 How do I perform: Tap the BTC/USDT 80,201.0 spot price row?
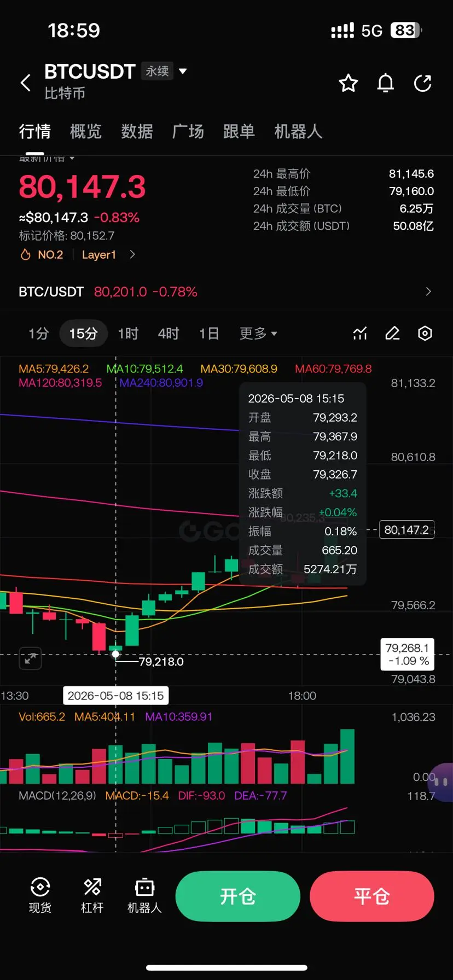(226, 291)
